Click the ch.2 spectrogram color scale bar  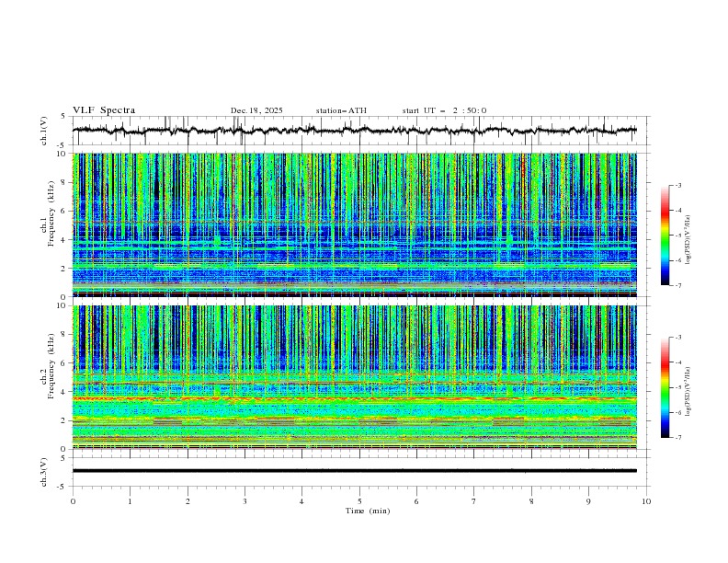click(665, 387)
